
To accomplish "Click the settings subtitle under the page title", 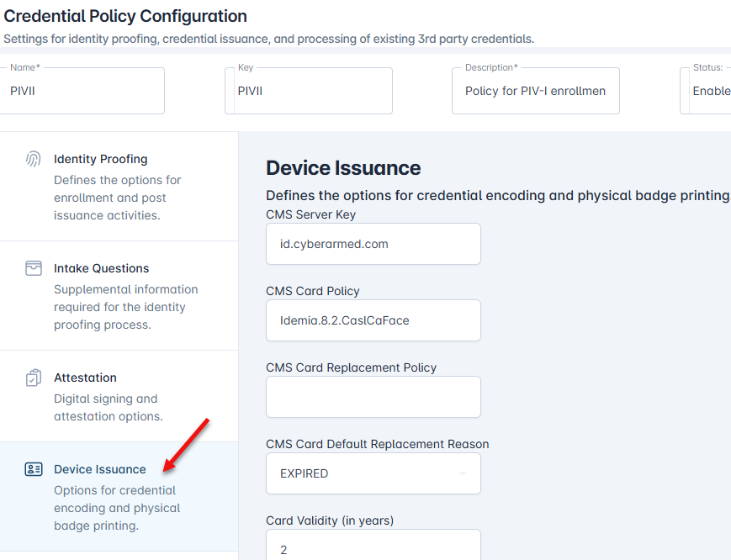I will (x=268, y=39).
